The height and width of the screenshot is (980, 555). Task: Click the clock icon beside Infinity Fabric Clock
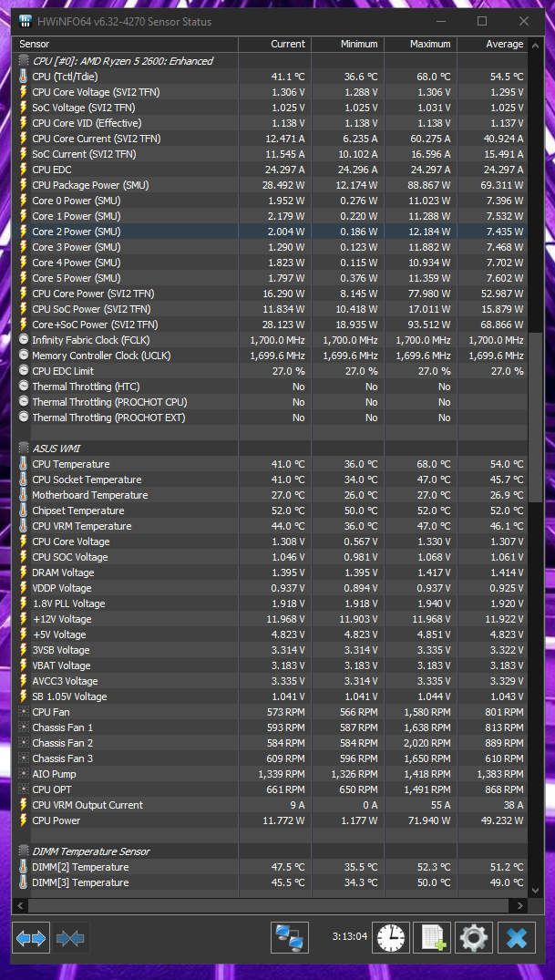(23, 340)
